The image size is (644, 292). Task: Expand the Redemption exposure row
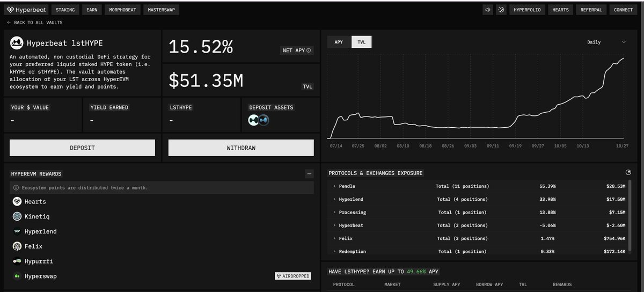click(334, 251)
